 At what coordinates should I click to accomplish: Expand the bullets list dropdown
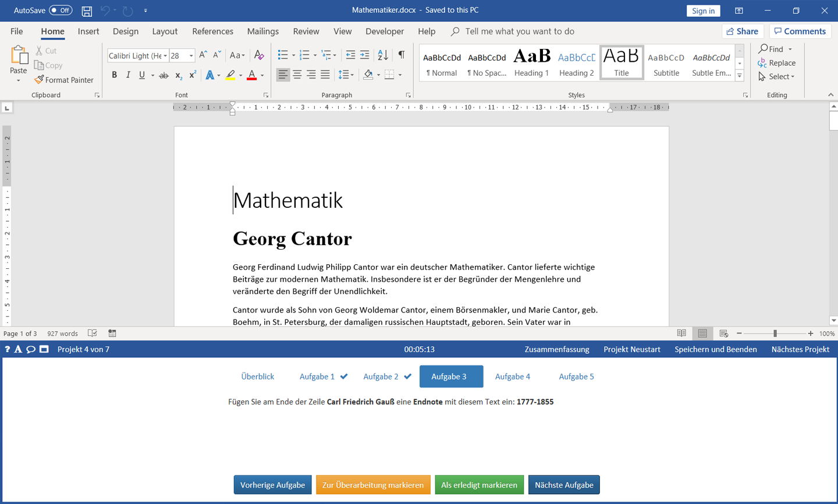pyautogui.click(x=293, y=55)
